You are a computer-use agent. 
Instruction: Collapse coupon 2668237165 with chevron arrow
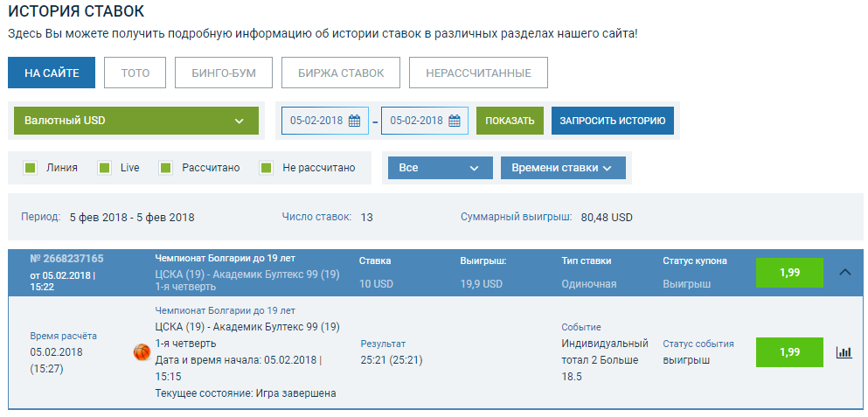pos(845,273)
